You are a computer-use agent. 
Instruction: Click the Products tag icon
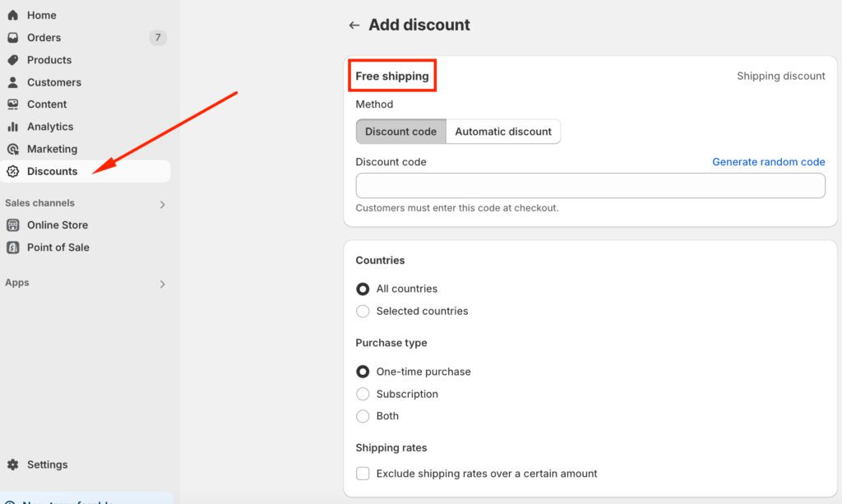click(x=12, y=60)
